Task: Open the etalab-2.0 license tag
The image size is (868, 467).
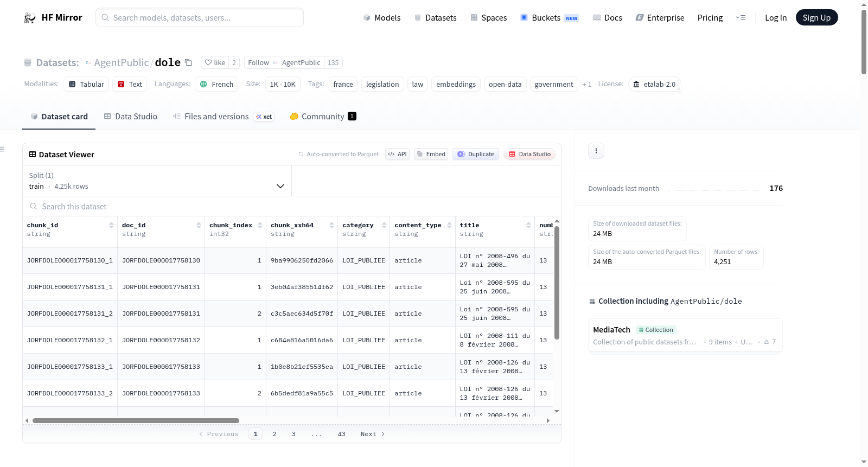Action: point(654,84)
